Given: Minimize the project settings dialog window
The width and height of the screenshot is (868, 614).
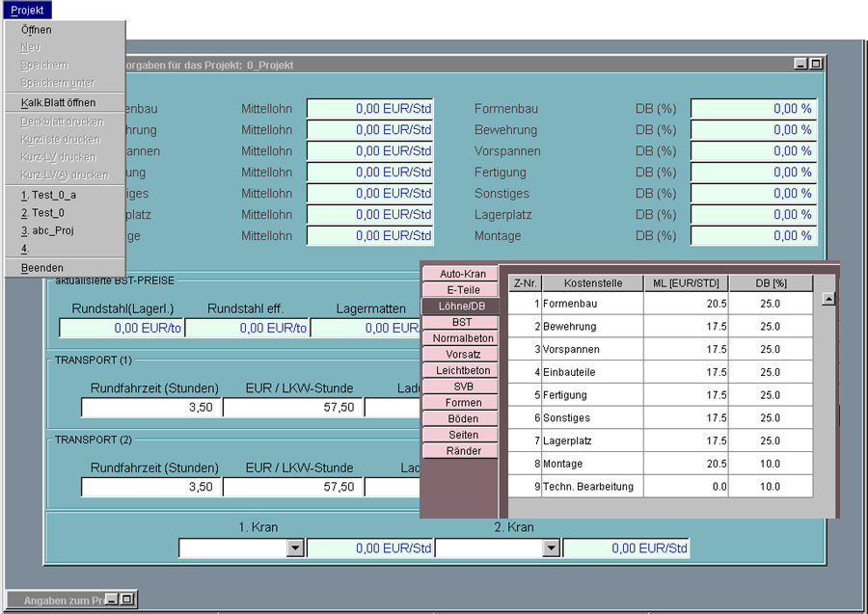Looking at the screenshot, I should click(801, 64).
